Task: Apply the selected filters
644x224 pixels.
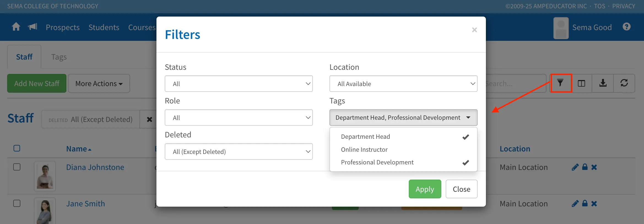Action: pyautogui.click(x=425, y=189)
